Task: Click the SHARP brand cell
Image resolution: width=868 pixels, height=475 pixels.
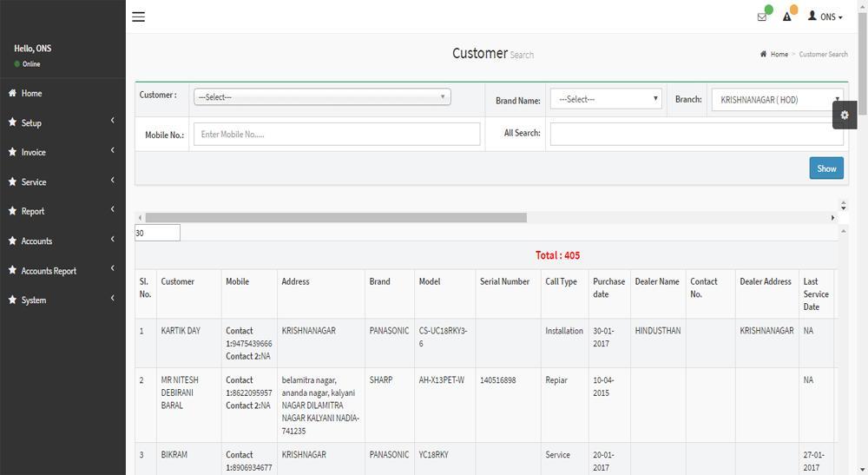Action: point(381,380)
